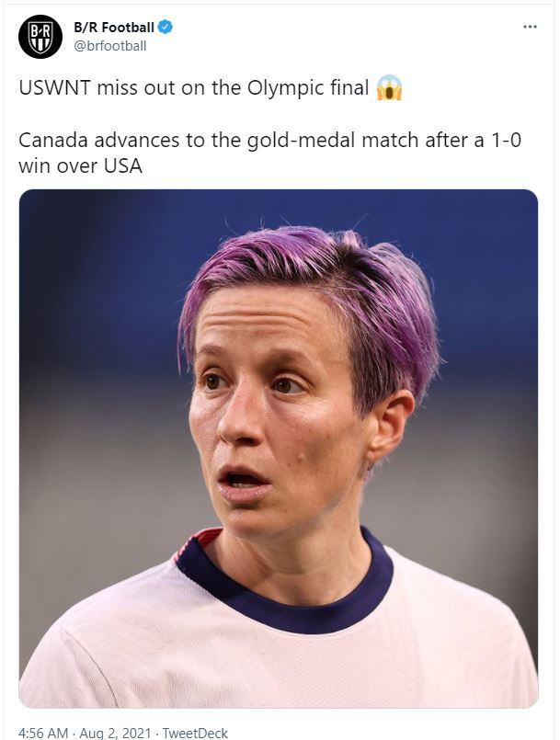This screenshot has height=740, width=560.
Task: Click the 'Olympic final' text
Action: pos(308,88)
